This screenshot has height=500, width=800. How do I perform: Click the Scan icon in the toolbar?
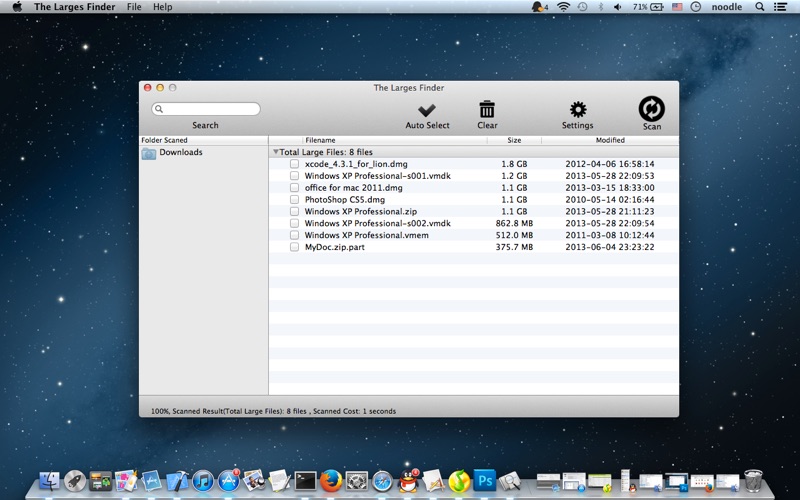pos(652,109)
